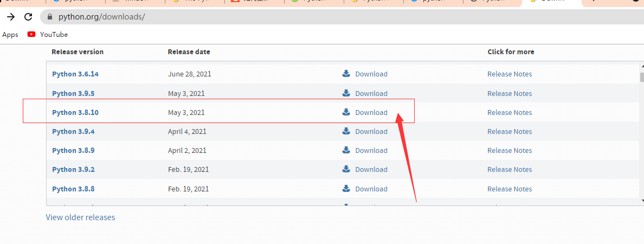The image size is (644, 244).
Task: Open the Apps bookmarks shortcut
Action: click(10, 35)
